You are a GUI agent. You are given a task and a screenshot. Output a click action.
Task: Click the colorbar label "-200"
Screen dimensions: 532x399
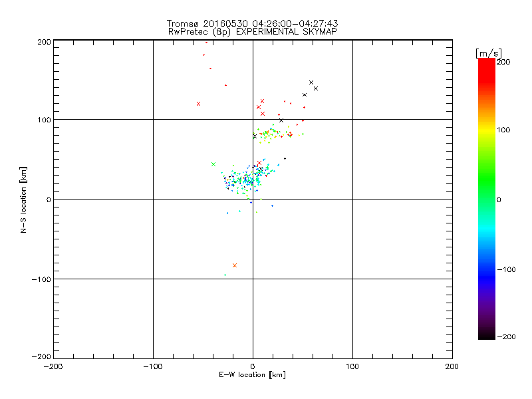coord(507,336)
